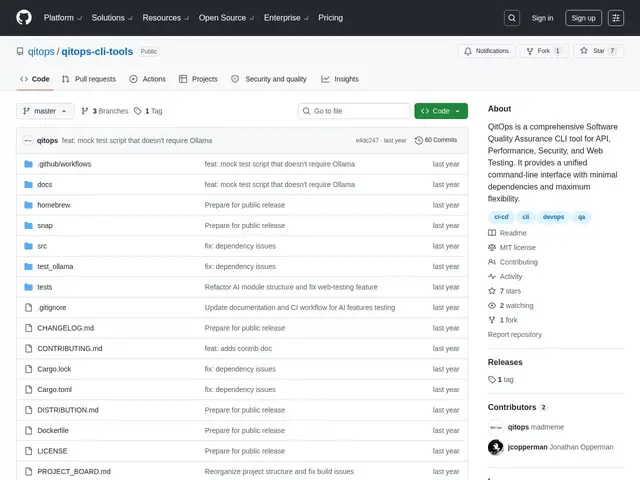Switch to the Actions tab

[147, 79]
